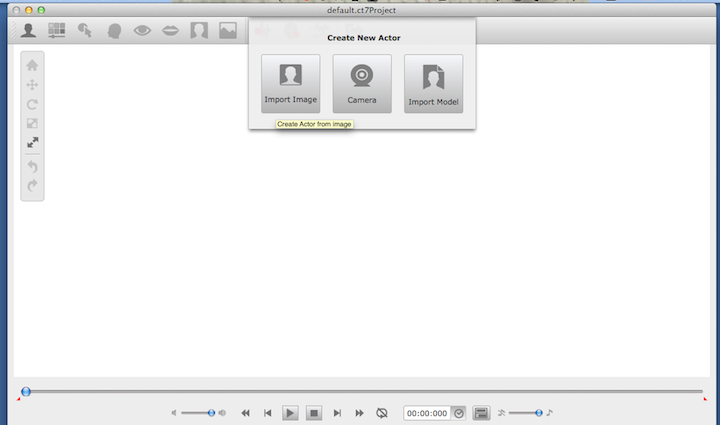Click the loud speaker icon right of volume

click(222, 413)
